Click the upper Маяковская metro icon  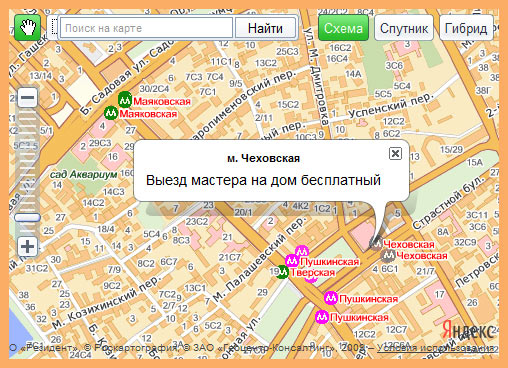pyautogui.click(x=125, y=99)
